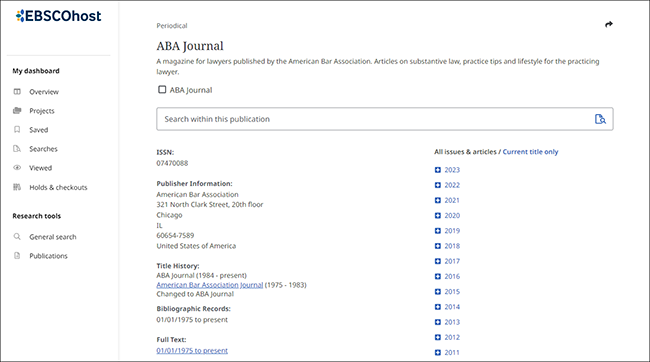Expand the 2023 issues plus icon
This screenshot has height=362, width=650.
438,170
